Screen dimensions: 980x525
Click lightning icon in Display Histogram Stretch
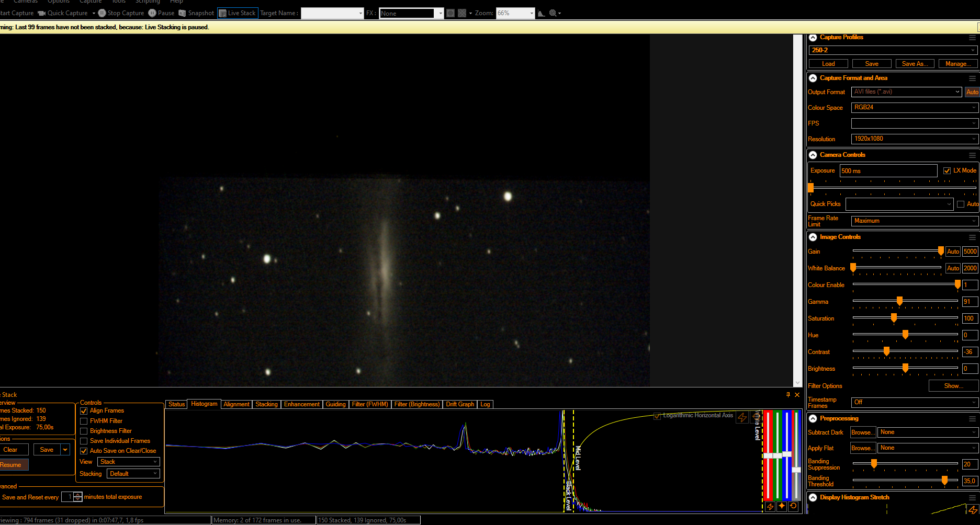pyautogui.click(x=973, y=510)
